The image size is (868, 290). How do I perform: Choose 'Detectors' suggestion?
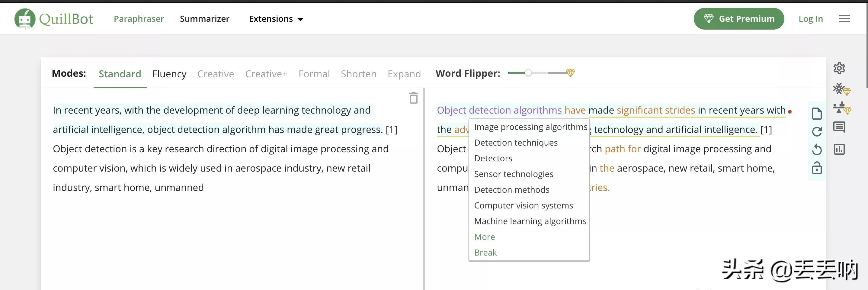(x=529, y=159)
